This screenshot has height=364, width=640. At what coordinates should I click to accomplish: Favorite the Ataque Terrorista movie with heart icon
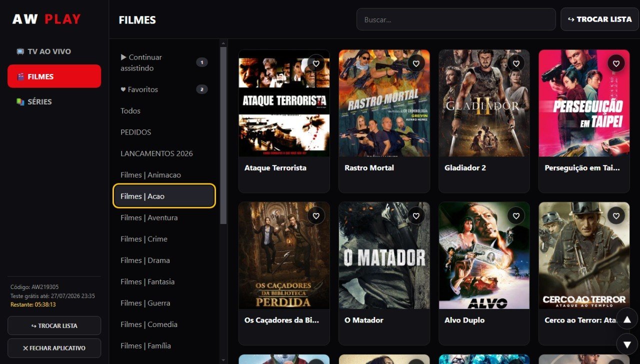[x=316, y=63]
